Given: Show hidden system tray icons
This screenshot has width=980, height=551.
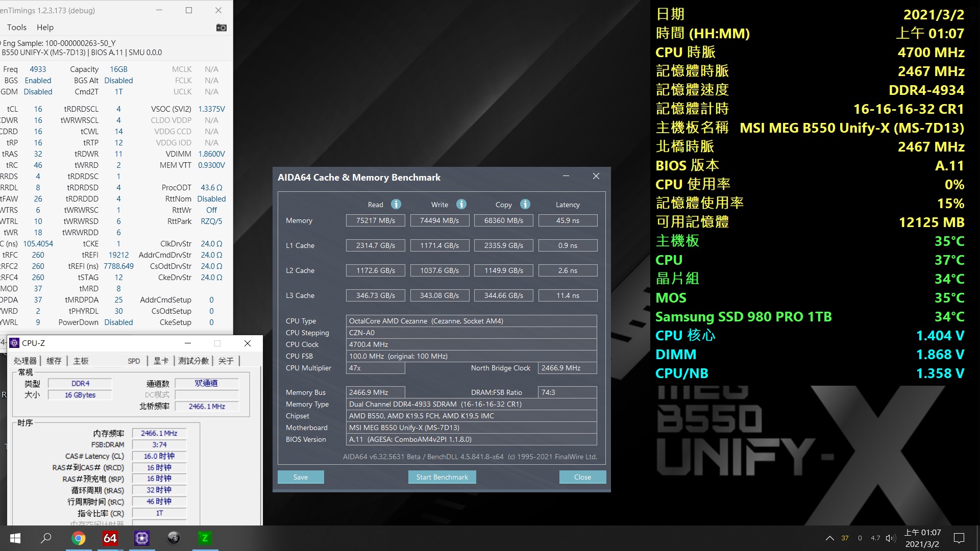Looking at the screenshot, I should (x=830, y=538).
